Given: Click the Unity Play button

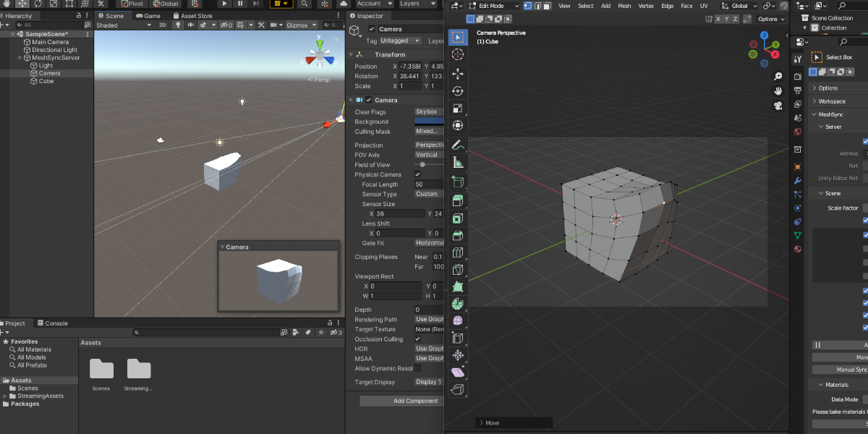Looking at the screenshot, I should coord(224,4).
